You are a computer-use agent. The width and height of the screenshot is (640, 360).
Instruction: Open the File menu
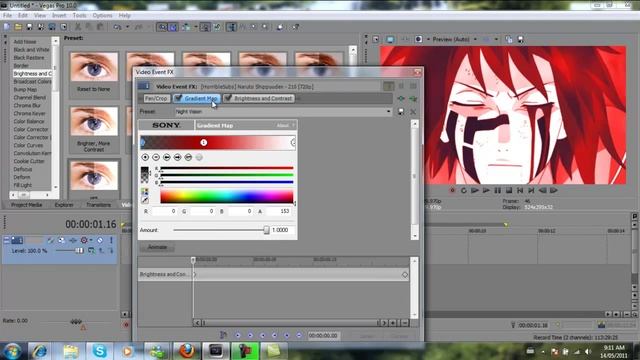click(7, 16)
